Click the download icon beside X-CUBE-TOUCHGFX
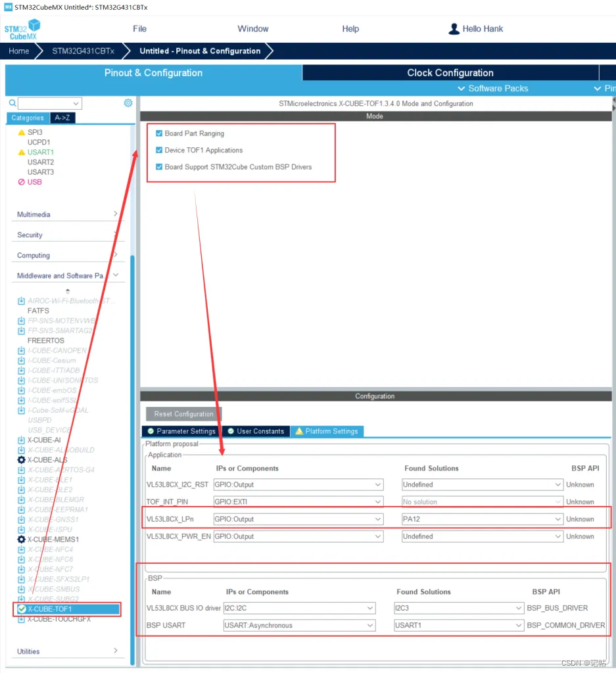 click(21, 619)
